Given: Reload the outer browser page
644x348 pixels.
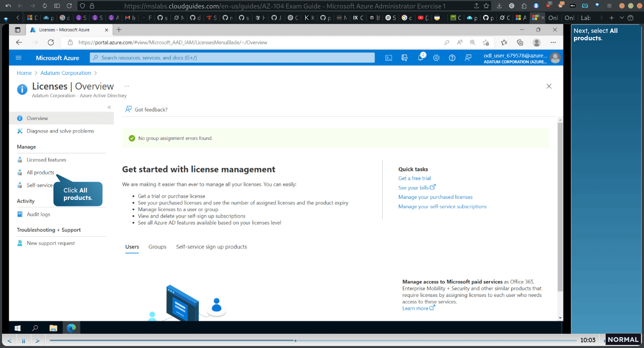Looking at the screenshot, I should tap(69, 6).
